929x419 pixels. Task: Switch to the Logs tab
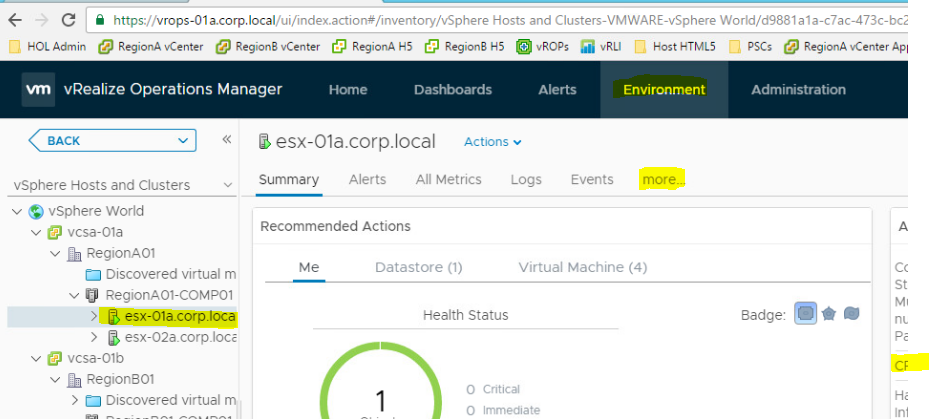(526, 180)
